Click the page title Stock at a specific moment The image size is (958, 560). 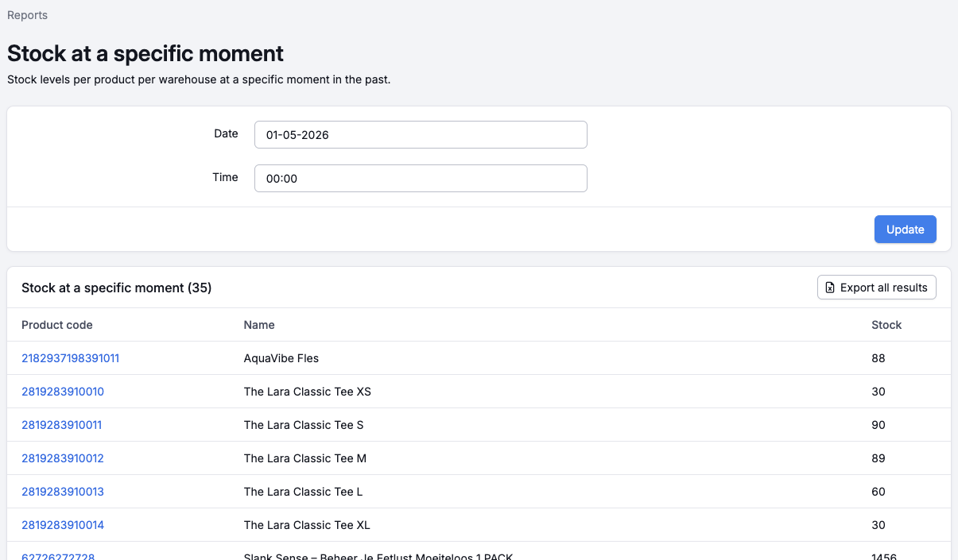coord(145,54)
